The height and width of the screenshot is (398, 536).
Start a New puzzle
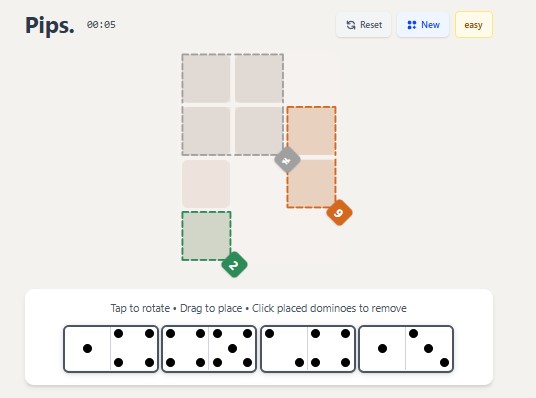tap(423, 25)
